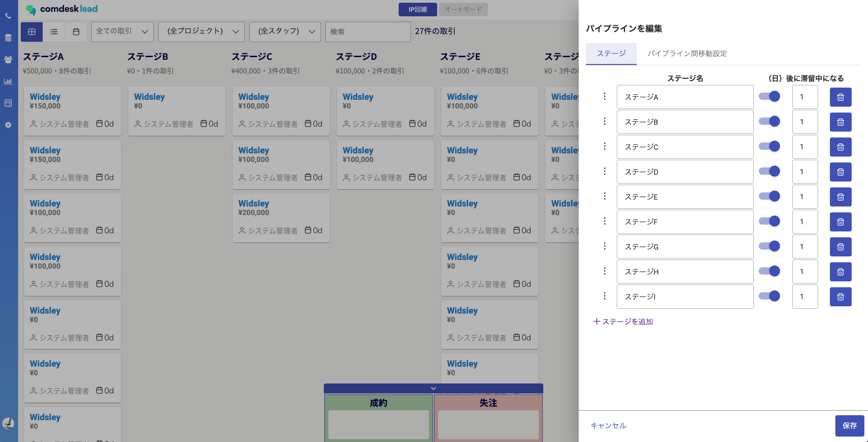
Task: Select the ステージ tab
Action: 611,54
